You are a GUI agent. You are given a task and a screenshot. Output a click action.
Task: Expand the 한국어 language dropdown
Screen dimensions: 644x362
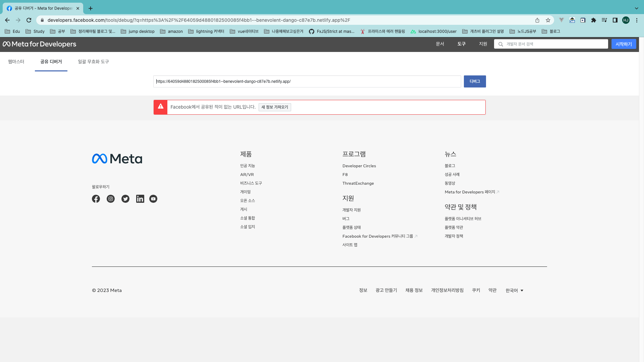pyautogui.click(x=515, y=291)
